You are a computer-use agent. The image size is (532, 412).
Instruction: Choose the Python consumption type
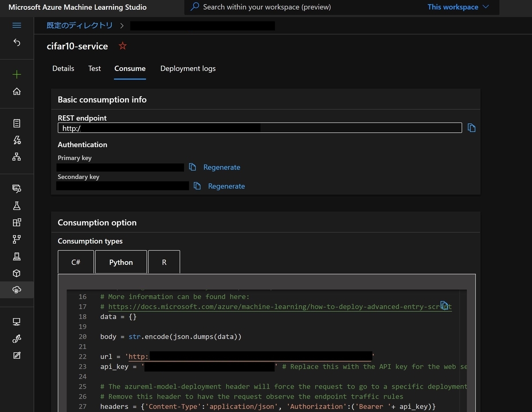coord(121,262)
